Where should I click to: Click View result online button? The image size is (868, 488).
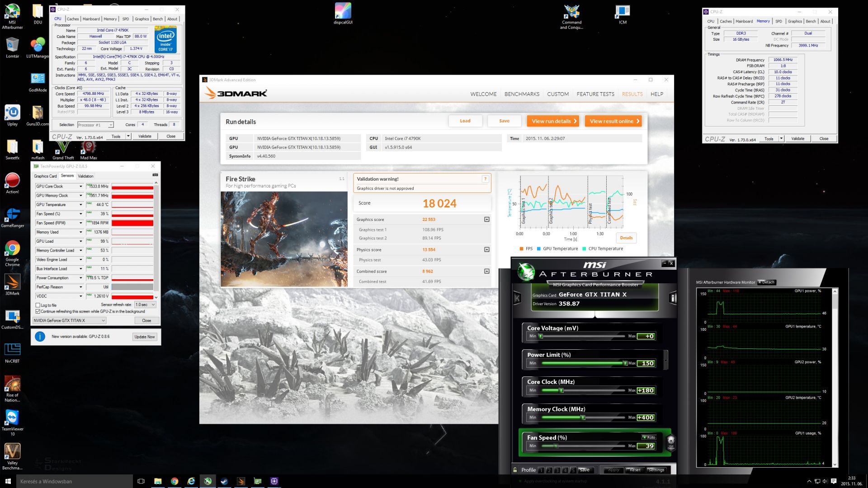tap(613, 121)
